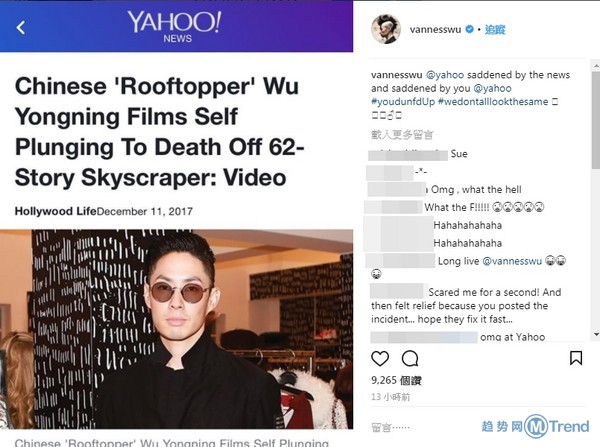The width and height of the screenshot is (600, 447).
Task: Open vannesswu profile picture avatar
Action: tap(386, 29)
